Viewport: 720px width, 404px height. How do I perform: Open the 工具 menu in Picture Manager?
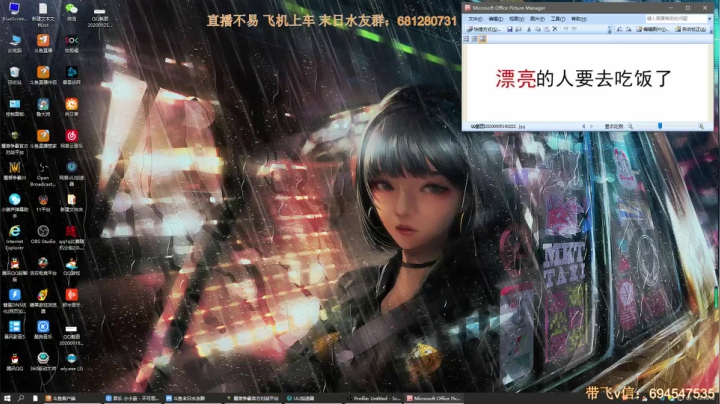pyautogui.click(x=558, y=19)
